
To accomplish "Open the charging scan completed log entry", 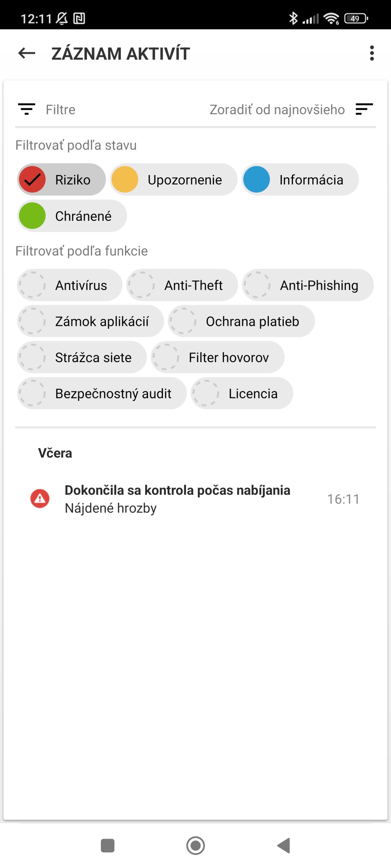I will click(178, 499).
